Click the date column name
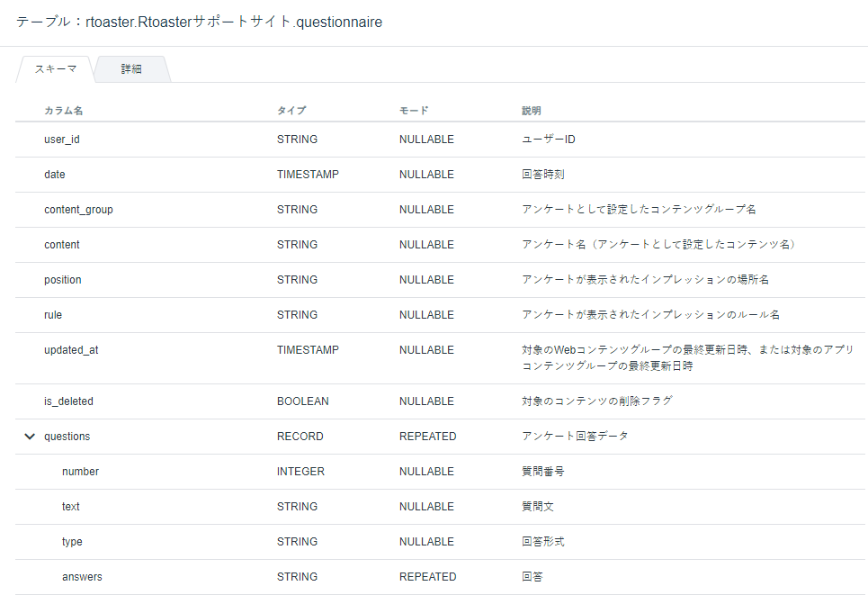This screenshot has width=868, height=613. pos(55,175)
